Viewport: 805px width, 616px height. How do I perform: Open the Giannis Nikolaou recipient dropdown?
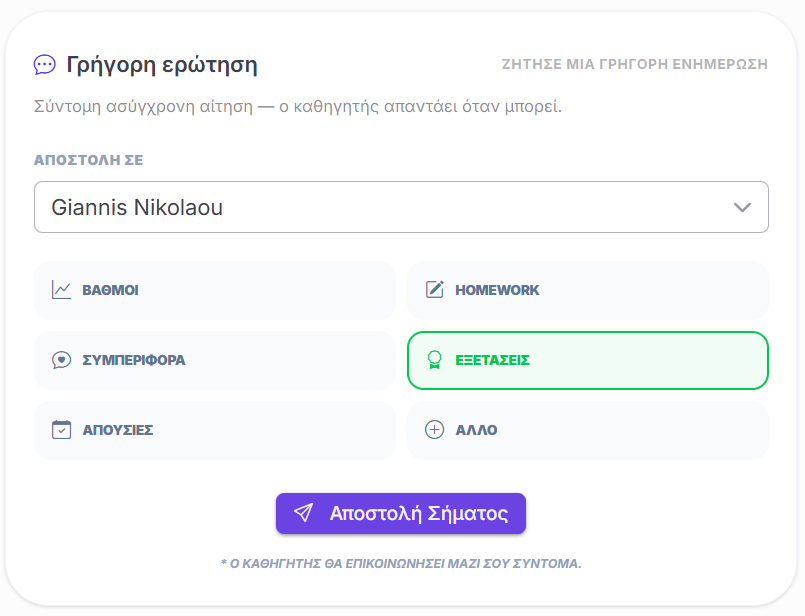pos(401,207)
